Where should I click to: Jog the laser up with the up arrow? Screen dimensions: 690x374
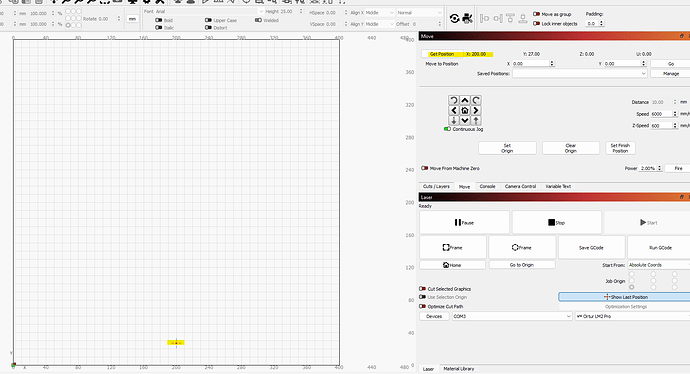(x=465, y=100)
